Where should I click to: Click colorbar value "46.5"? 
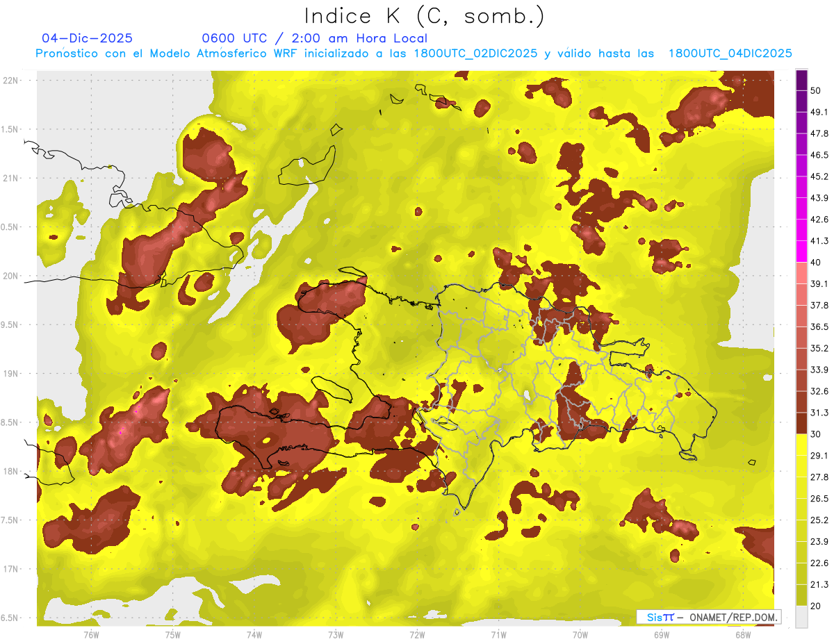click(819, 155)
